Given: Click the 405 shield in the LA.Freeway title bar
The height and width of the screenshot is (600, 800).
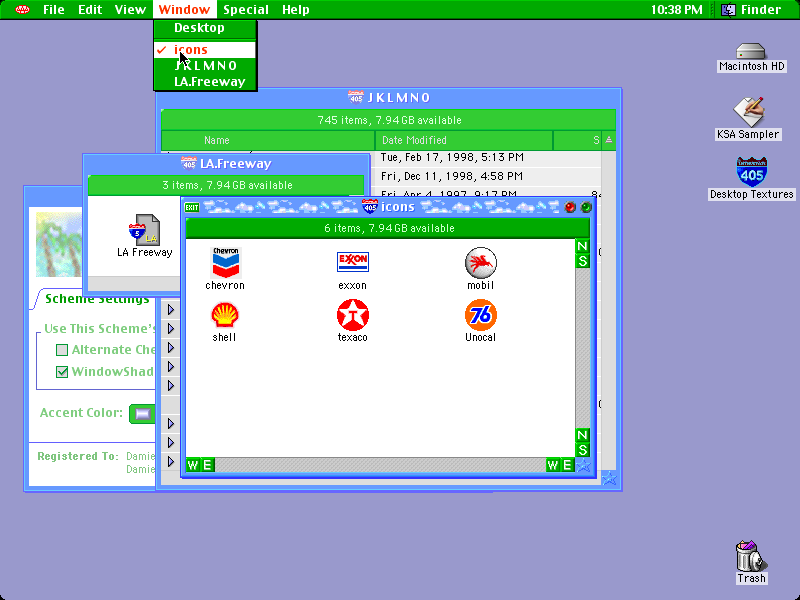Looking at the screenshot, I should (x=189, y=163).
